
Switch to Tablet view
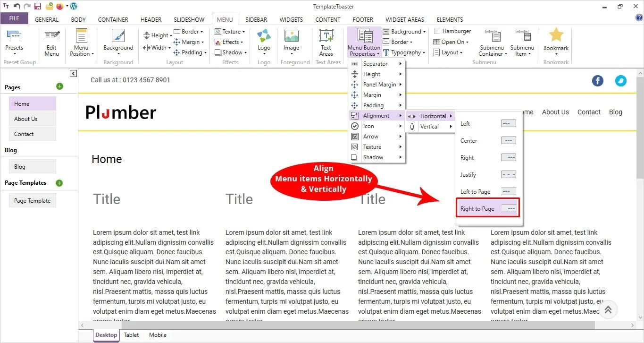[x=131, y=335]
